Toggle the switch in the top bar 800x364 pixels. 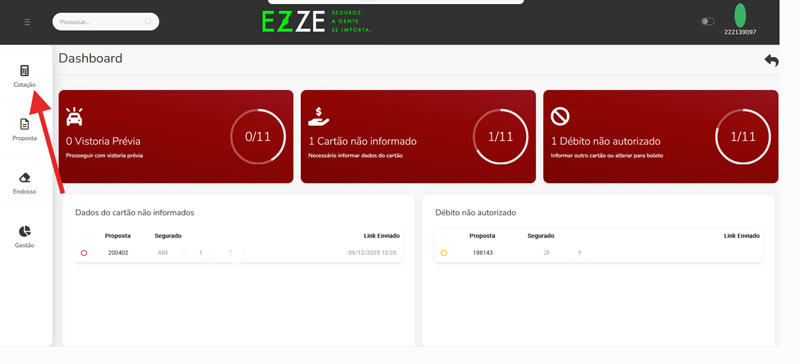pyautogui.click(x=707, y=21)
